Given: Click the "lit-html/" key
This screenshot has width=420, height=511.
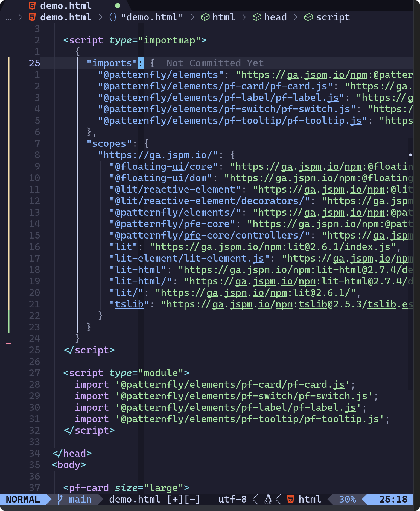Looking at the screenshot, I should 141,281.
